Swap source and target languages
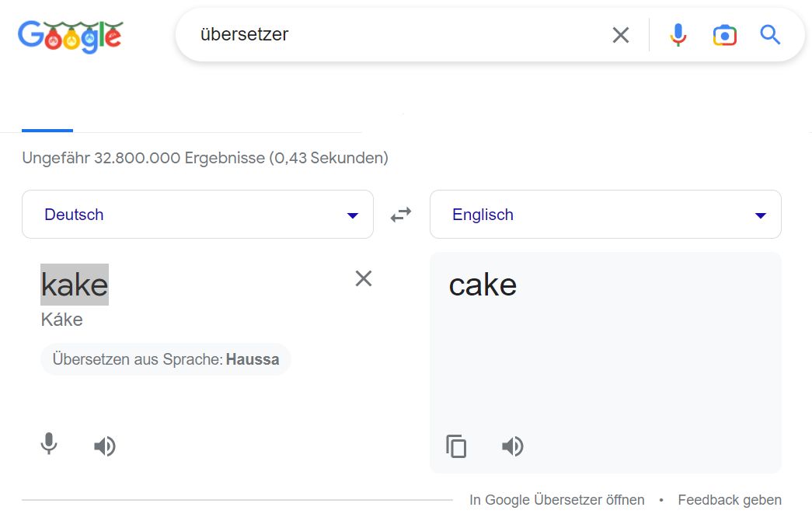The height and width of the screenshot is (528, 812). click(x=401, y=215)
